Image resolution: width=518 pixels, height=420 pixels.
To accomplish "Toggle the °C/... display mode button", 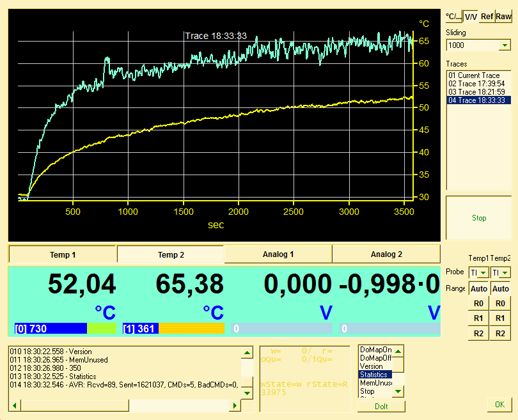I will pyautogui.click(x=453, y=17).
